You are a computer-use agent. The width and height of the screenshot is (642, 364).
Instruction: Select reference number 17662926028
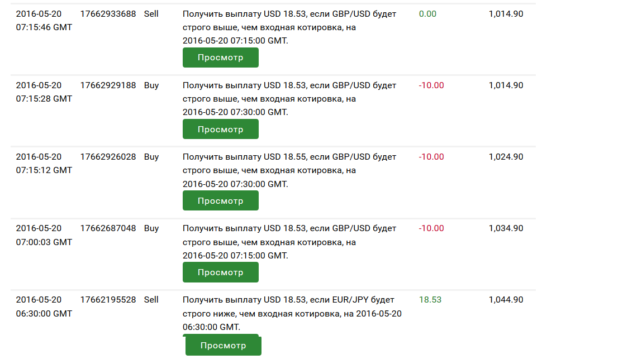click(x=108, y=157)
